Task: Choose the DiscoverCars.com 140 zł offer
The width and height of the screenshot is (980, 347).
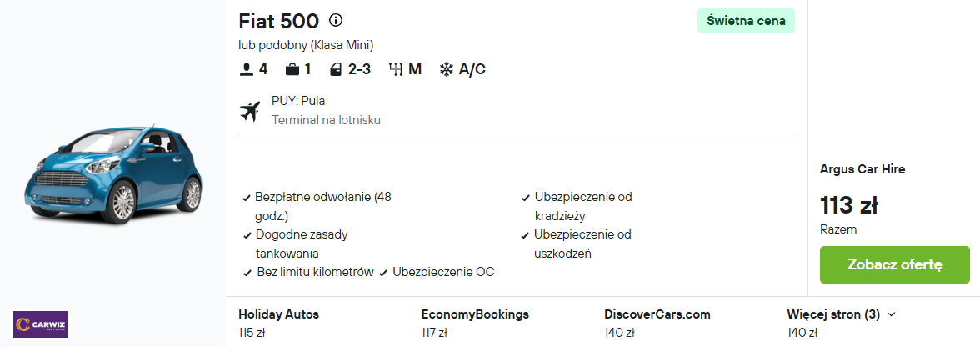Action: (x=657, y=324)
